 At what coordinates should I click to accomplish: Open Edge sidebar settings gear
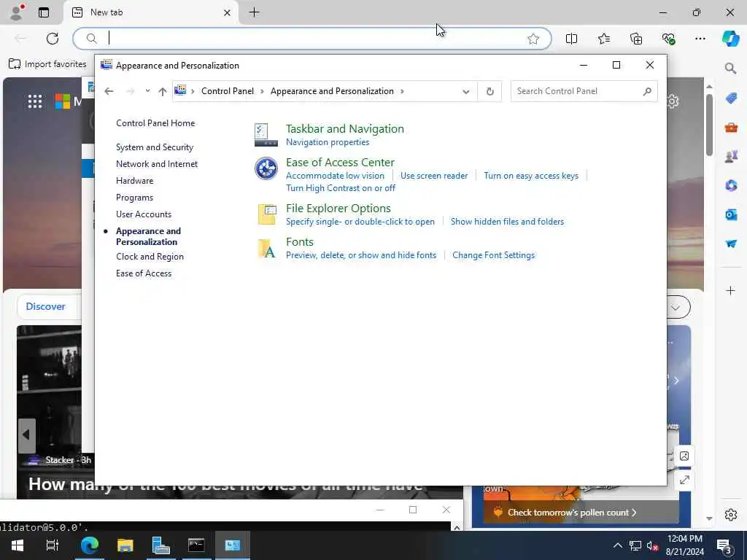click(731, 515)
